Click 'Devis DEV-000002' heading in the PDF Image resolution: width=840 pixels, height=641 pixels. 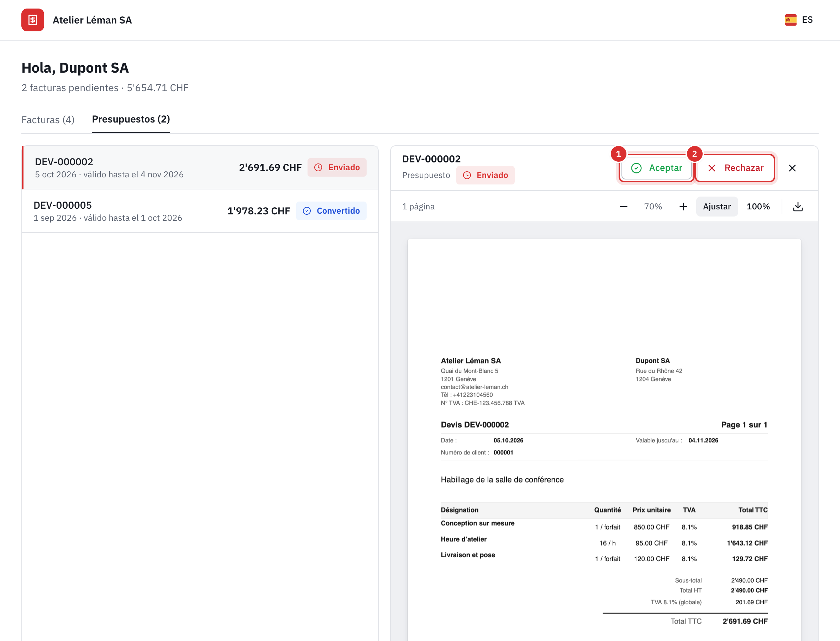[475, 424]
